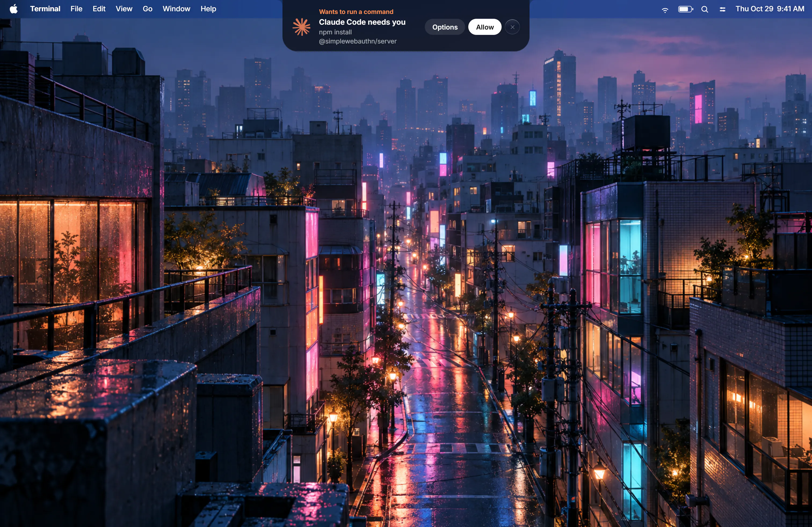This screenshot has height=527, width=812.
Task: Click the date and time clock
Action: pos(770,9)
